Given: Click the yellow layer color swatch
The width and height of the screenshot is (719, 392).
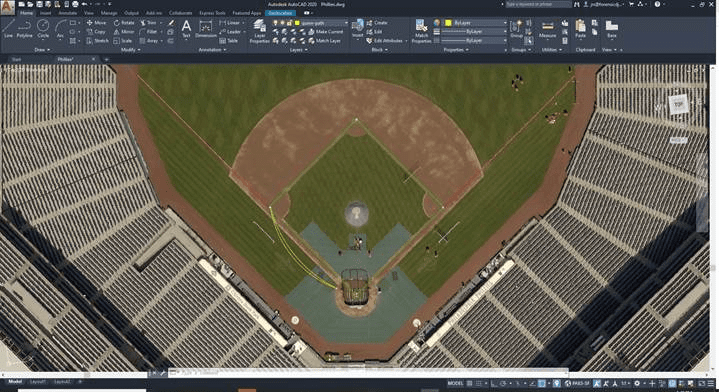Looking at the screenshot, I should [297, 22].
